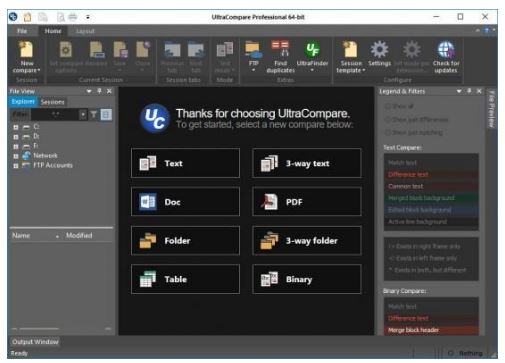This screenshot has height=363, width=505.
Task: Open Legend & Filters panel options dropdown
Action: pos(459,91)
